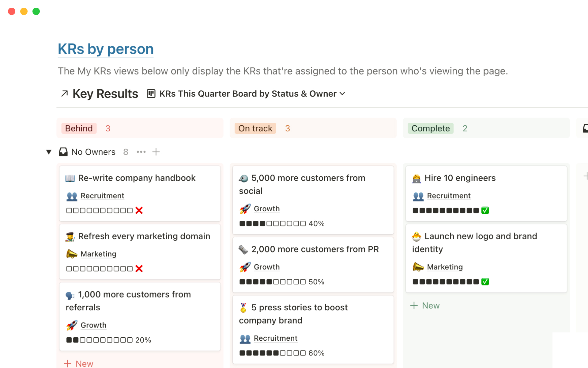The width and height of the screenshot is (588, 368).
Task: Click red X on Re-write company handbook card
Action: (139, 210)
